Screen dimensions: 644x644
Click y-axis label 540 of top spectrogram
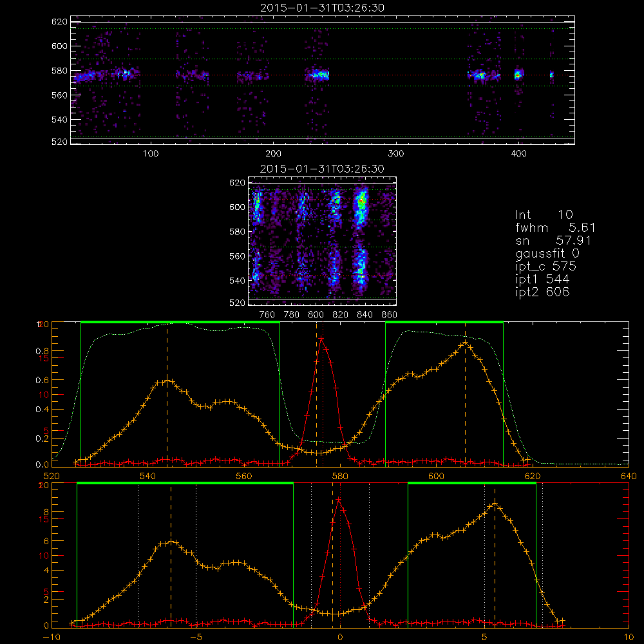click(59, 120)
